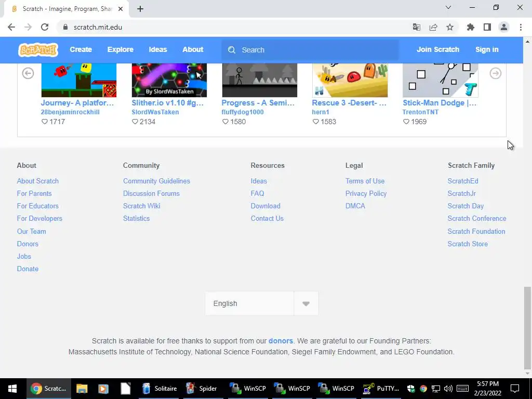Click the share page icon in address bar

(433, 27)
